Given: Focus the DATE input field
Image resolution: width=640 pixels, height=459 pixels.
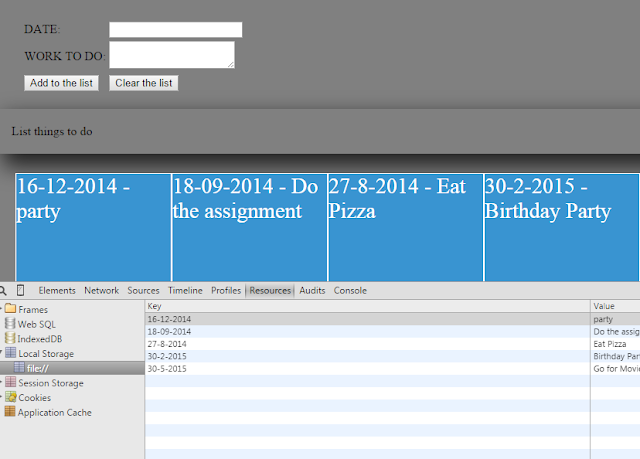Looking at the screenshot, I should [x=176, y=30].
